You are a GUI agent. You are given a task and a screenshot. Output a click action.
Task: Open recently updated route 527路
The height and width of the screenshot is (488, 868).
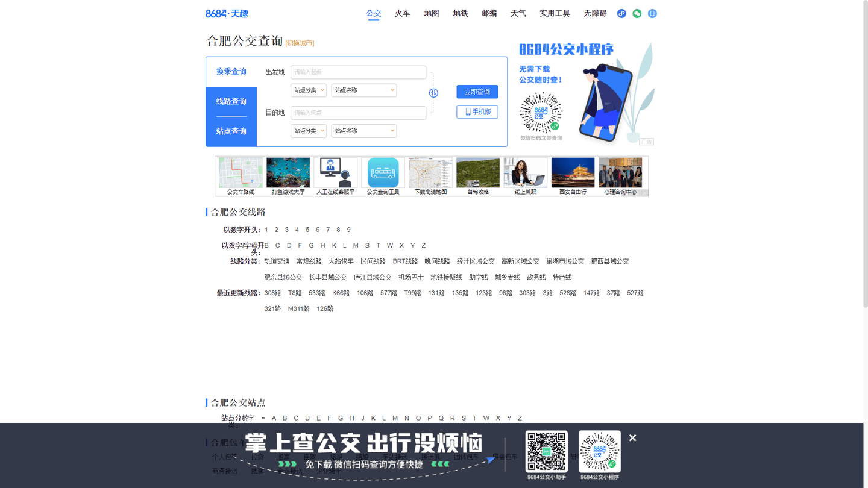[x=635, y=293]
